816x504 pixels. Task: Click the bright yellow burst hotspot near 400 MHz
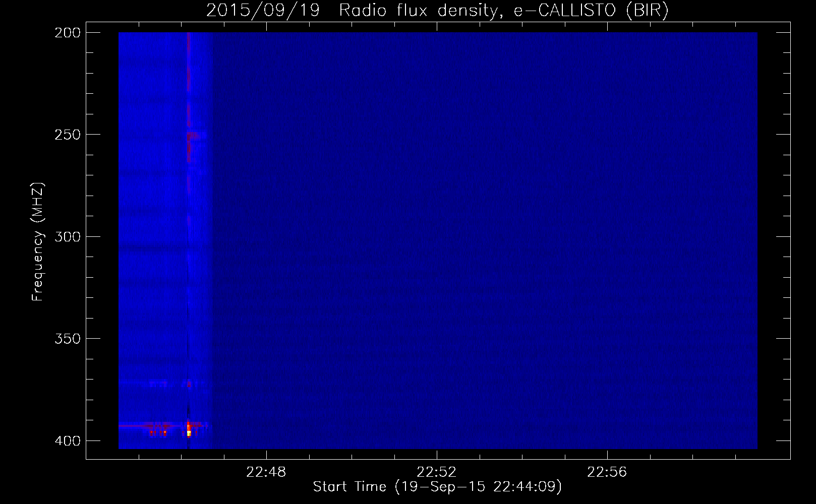tap(189, 433)
